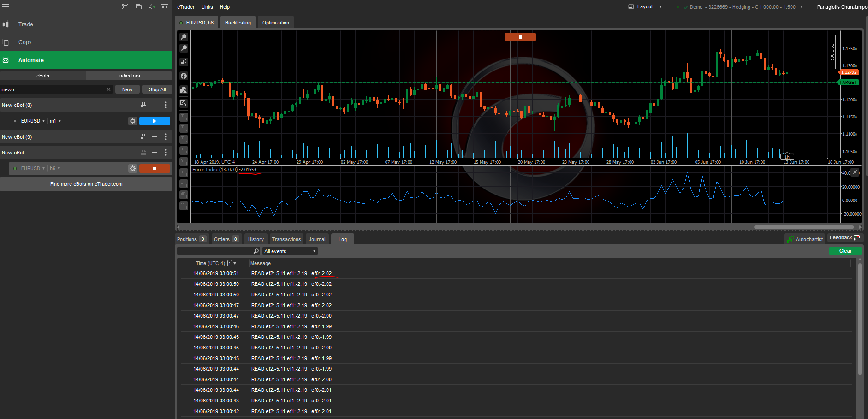Switch to the Backtesting tab
Viewport: 868px width, 419px height.
238,23
